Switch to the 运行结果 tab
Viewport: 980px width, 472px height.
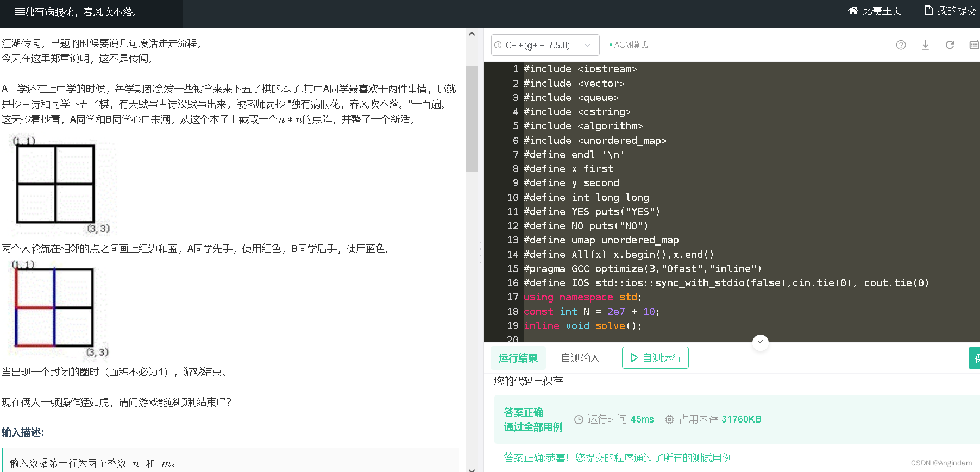518,358
